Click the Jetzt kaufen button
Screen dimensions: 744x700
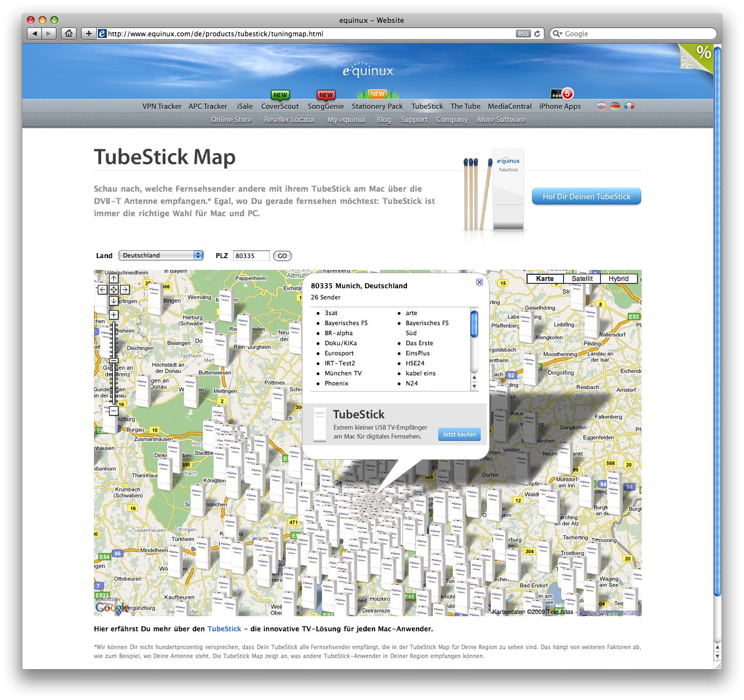point(459,434)
